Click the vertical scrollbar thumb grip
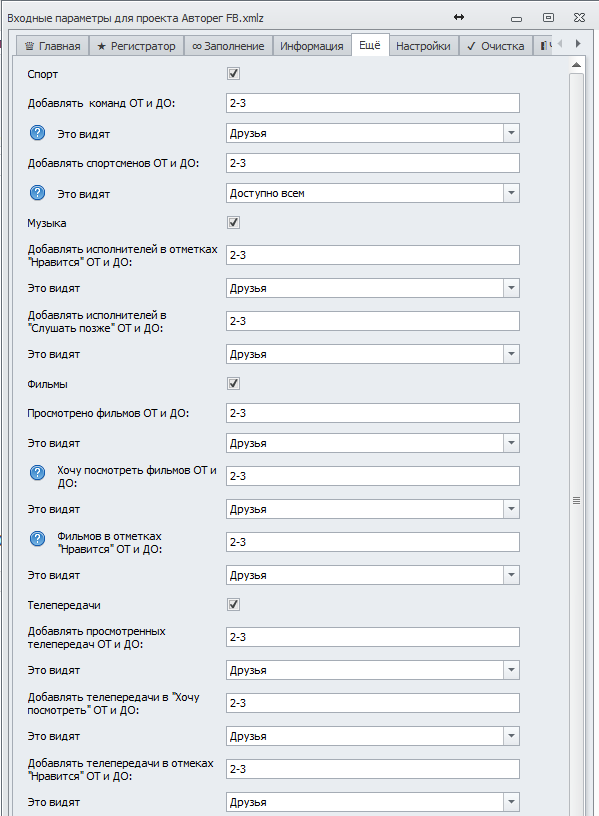 click(576, 501)
